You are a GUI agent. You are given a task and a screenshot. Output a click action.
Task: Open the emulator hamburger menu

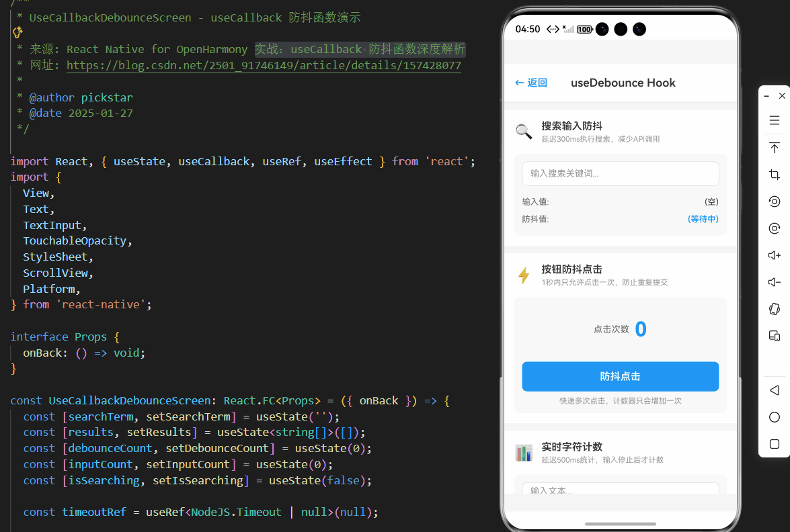[x=775, y=120]
